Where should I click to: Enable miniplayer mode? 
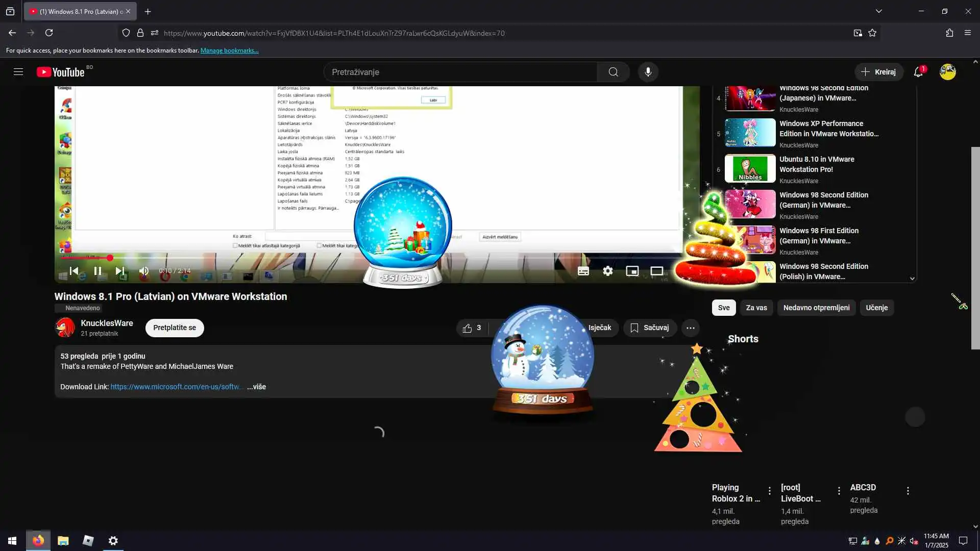(632, 271)
